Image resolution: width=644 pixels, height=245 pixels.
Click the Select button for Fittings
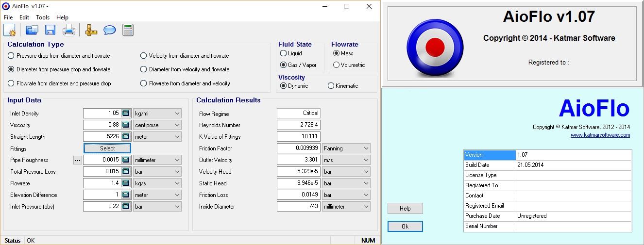tap(107, 148)
